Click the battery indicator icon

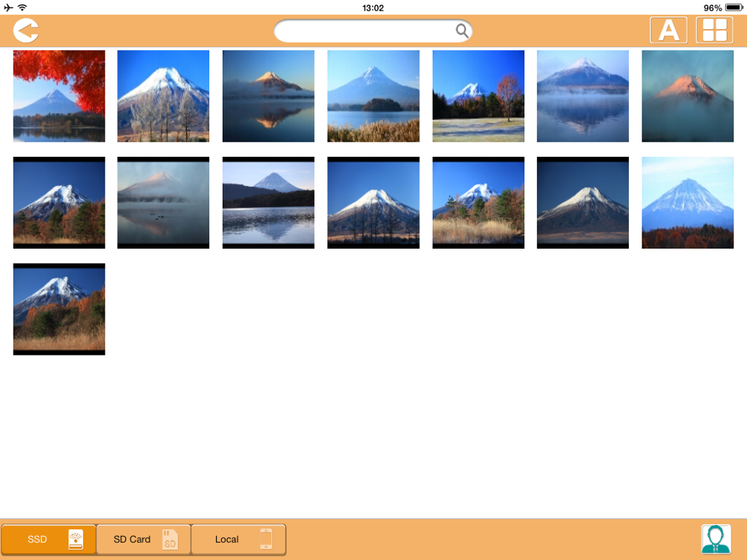(x=734, y=7)
